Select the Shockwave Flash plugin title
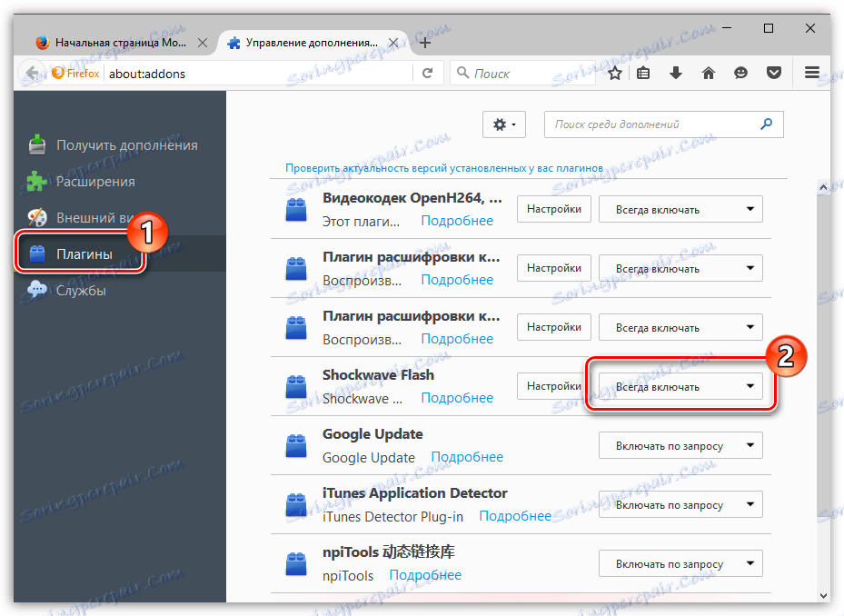 pos(379,374)
